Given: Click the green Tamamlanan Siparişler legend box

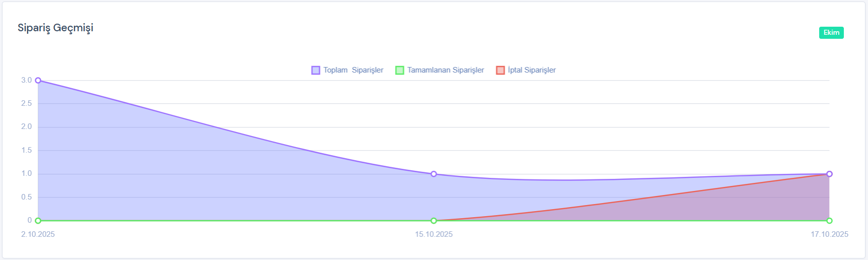Looking at the screenshot, I should [x=400, y=70].
